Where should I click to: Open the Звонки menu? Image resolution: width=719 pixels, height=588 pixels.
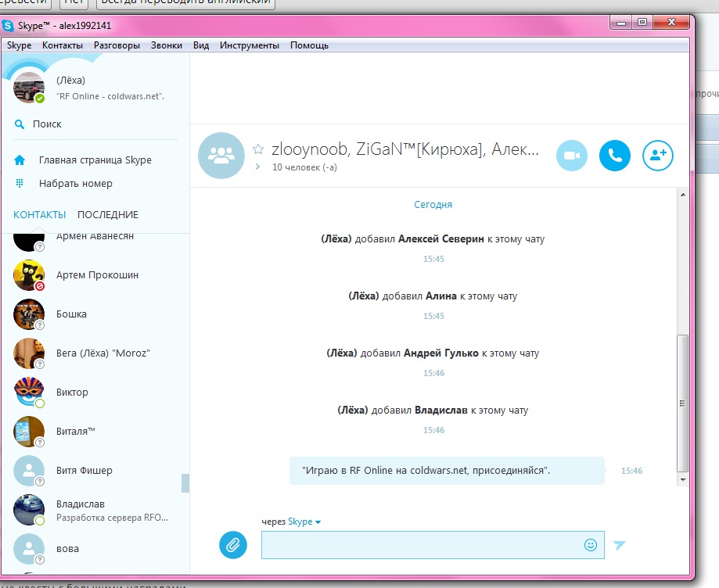pyautogui.click(x=167, y=45)
